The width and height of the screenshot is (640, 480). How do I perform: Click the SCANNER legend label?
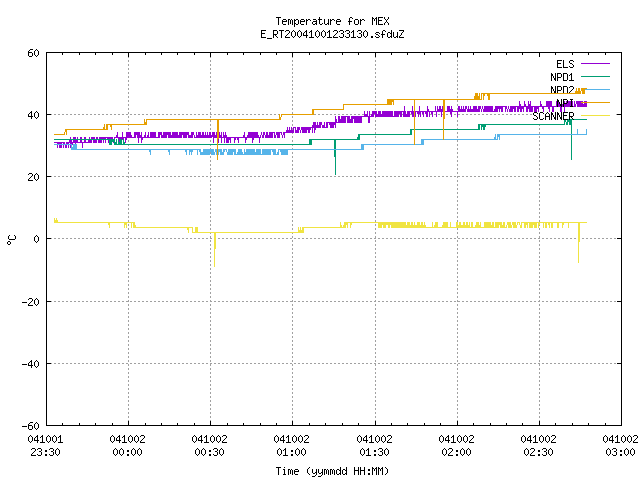[553, 116]
